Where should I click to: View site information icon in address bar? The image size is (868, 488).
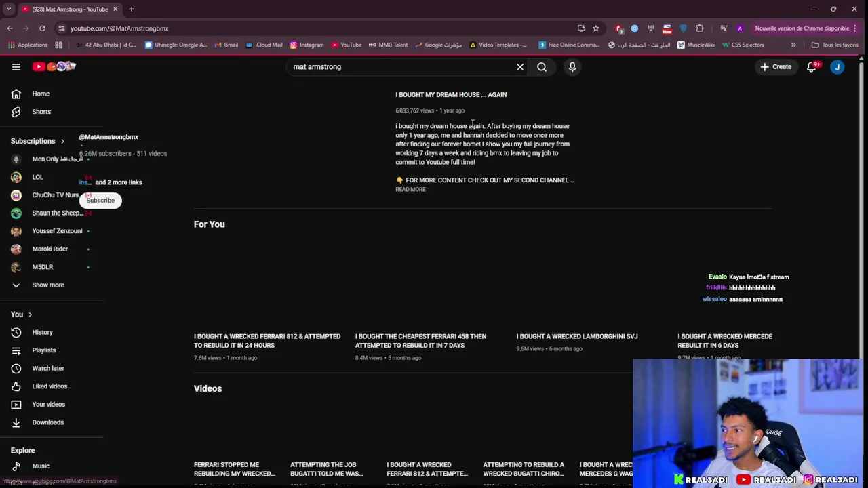coord(62,28)
